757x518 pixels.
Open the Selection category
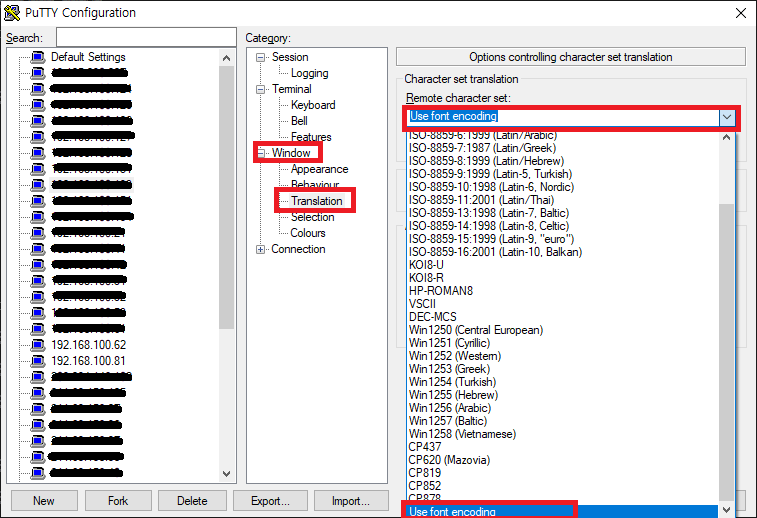pyautogui.click(x=312, y=217)
